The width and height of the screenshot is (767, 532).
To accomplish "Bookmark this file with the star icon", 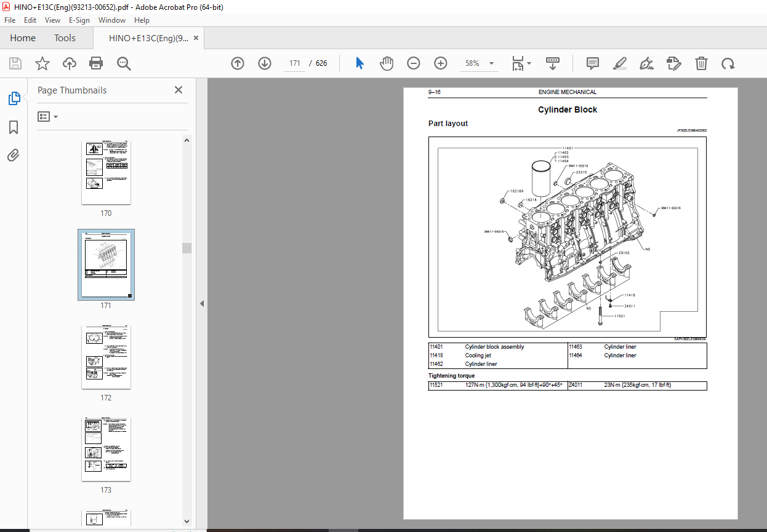I will pyautogui.click(x=42, y=63).
